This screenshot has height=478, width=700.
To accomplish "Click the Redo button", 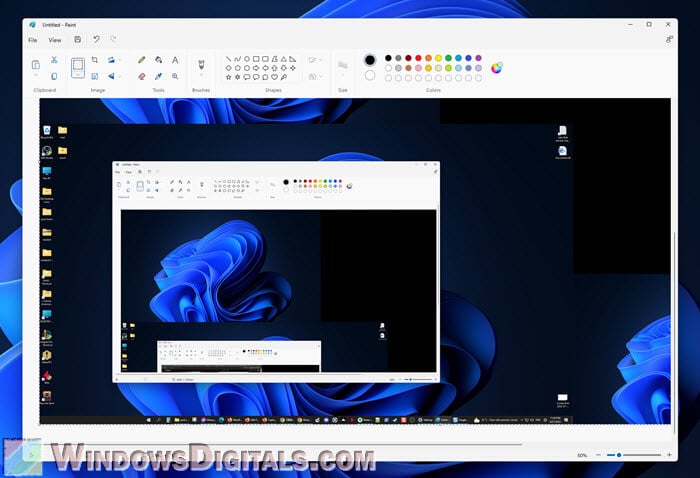I will click(x=113, y=39).
